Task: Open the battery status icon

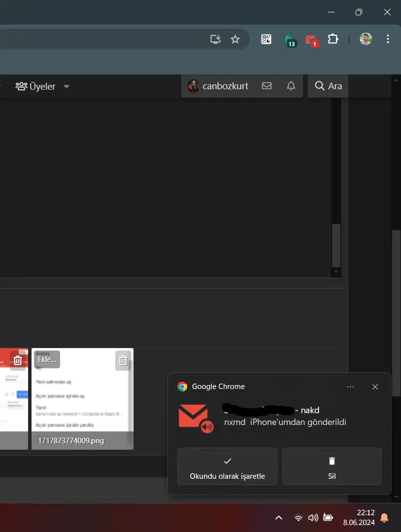Action: (328, 517)
